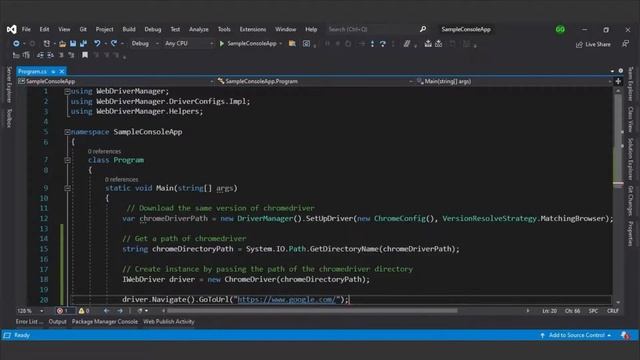Undo the last edit via toolbar

pos(97,43)
